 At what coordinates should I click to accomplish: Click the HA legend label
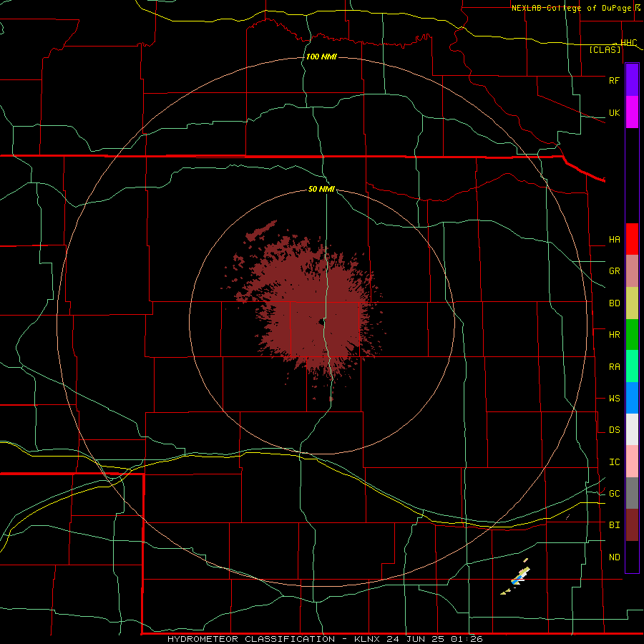point(614,240)
